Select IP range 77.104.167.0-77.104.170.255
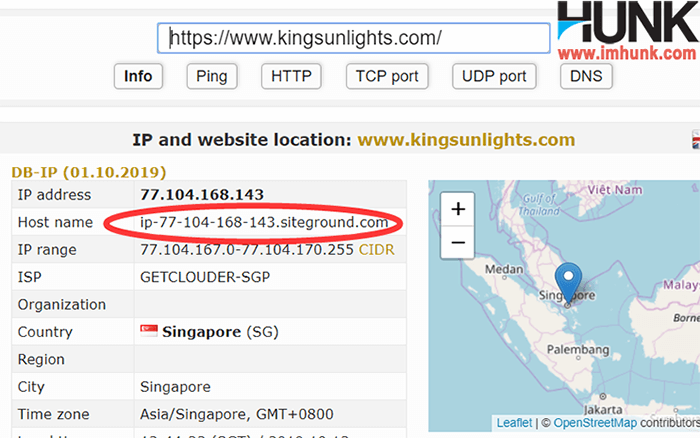This screenshot has width=700, height=438. click(247, 250)
